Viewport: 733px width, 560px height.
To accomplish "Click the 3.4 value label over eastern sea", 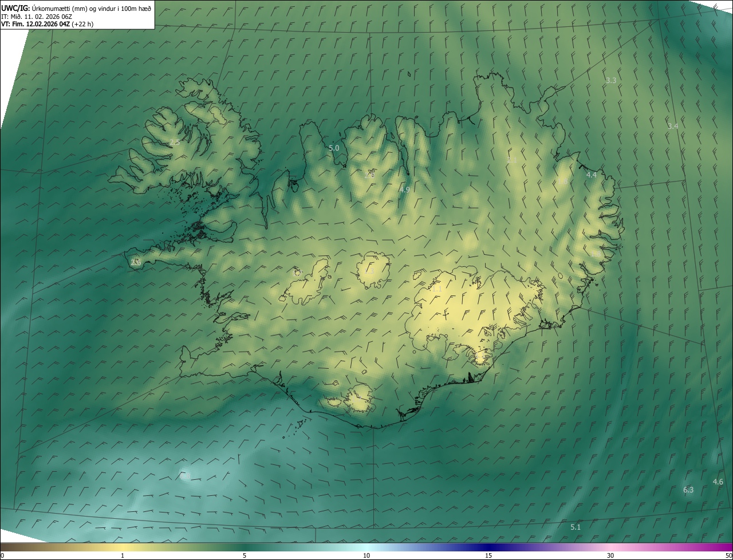I will point(673,126).
